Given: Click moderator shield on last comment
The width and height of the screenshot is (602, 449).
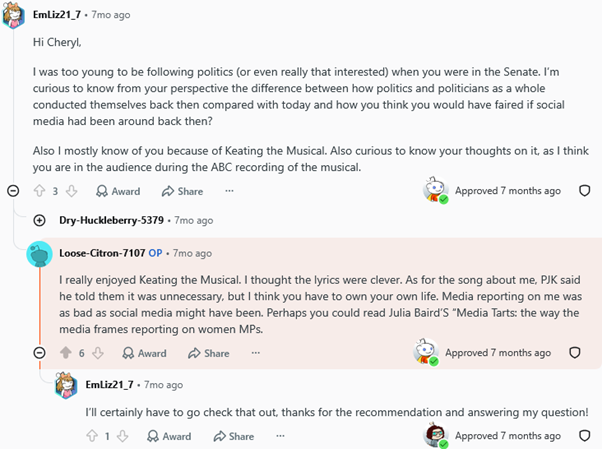Looking at the screenshot, I should (584, 436).
